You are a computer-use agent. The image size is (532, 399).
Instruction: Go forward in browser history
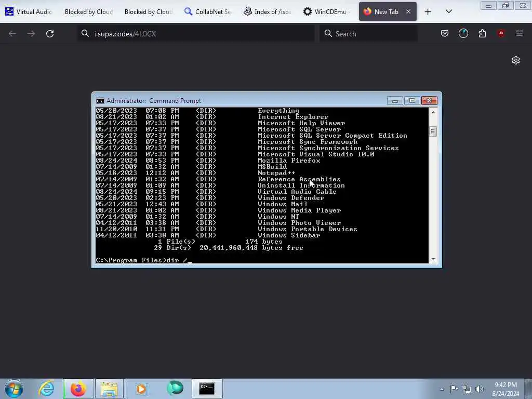coord(31,34)
